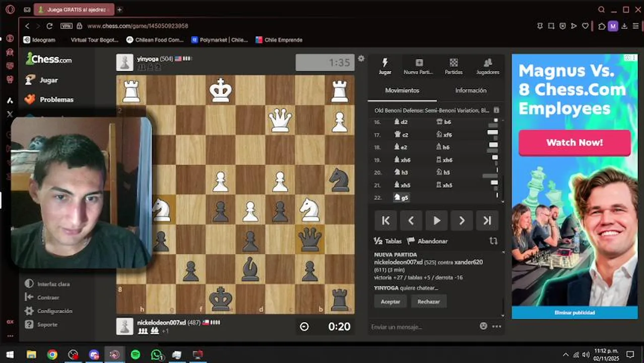Open chat options three-dot menu

497,326
